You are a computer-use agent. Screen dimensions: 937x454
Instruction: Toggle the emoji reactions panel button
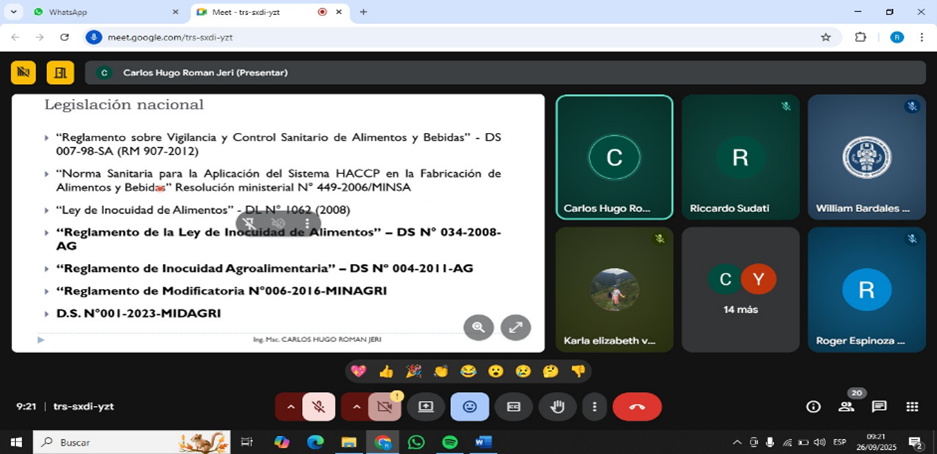pyautogui.click(x=469, y=407)
